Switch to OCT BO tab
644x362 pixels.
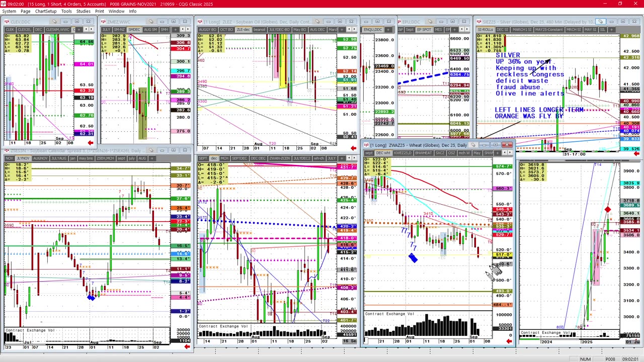point(226,30)
